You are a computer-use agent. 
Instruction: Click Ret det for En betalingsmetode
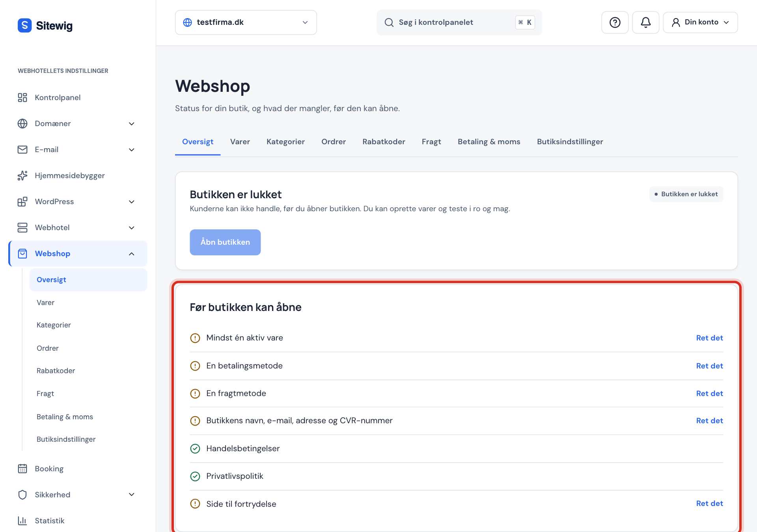[x=709, y=366]
